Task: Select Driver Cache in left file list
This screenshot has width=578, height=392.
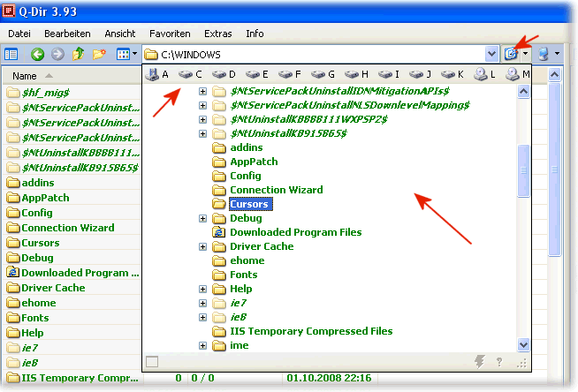Action: 53,288
